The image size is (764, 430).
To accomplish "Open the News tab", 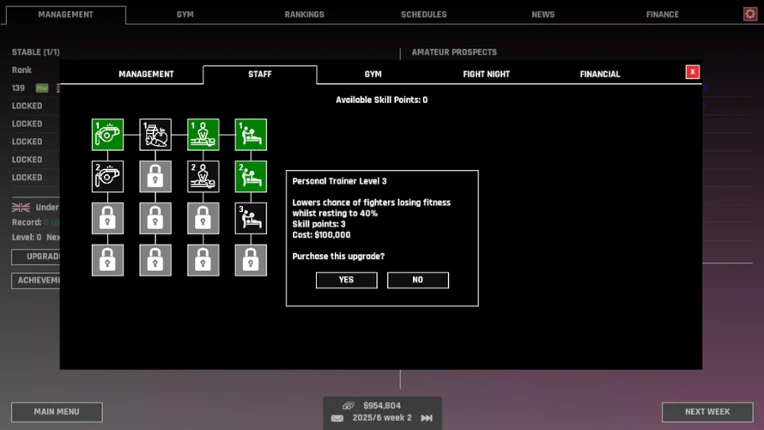I will point(543,15).
